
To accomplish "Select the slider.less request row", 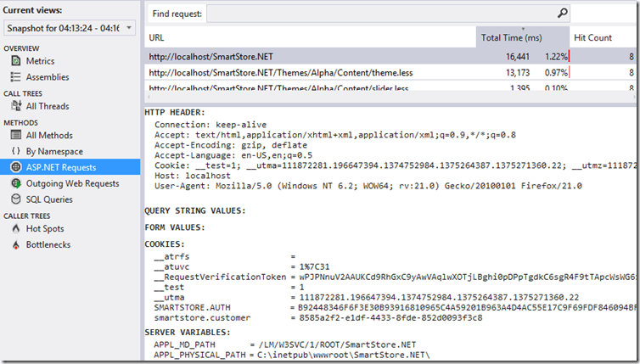I will [x=390, y=87].
